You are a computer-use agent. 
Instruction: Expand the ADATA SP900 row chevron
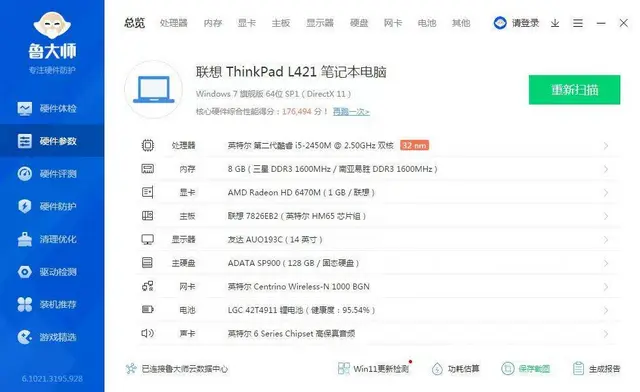[606, 263]
